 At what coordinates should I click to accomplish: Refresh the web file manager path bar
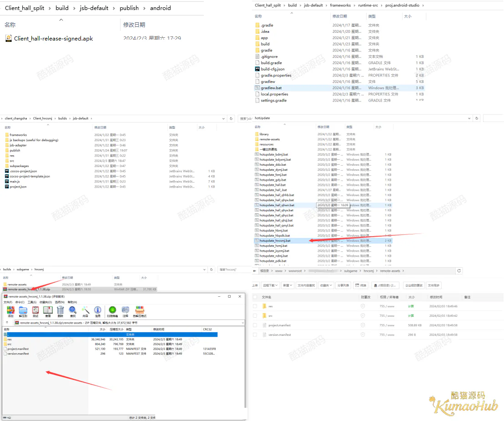pyautogui.click(x=459, y=271)
